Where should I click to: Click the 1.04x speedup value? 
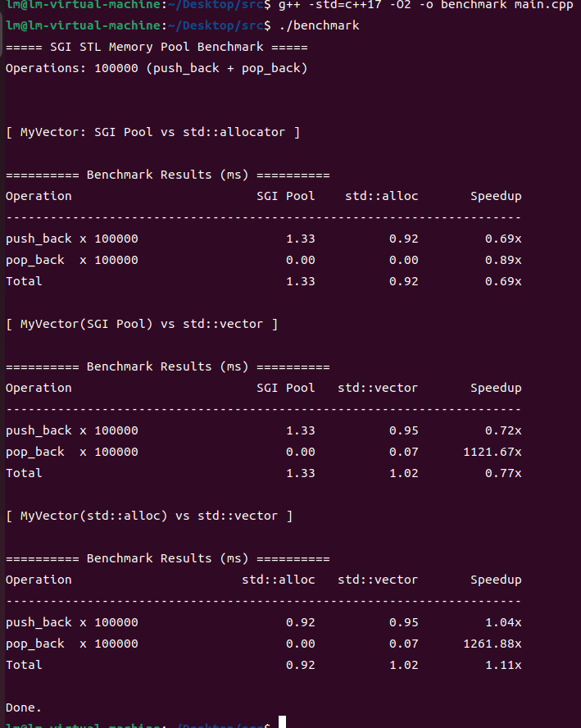503,622
